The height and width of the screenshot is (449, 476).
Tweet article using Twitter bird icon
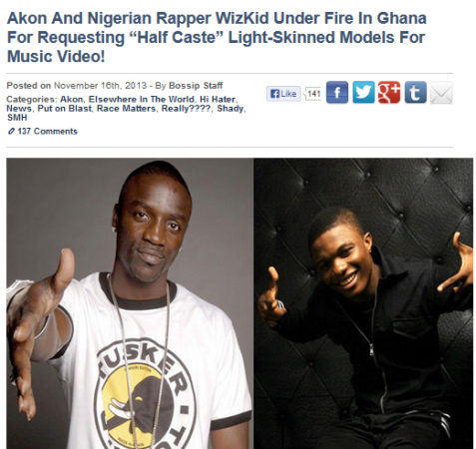point(363,93)
